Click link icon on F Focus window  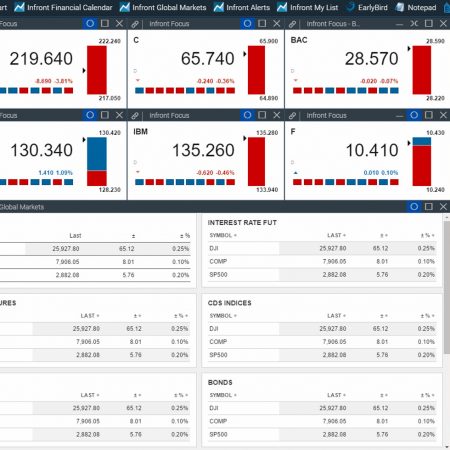pos(292,115)
